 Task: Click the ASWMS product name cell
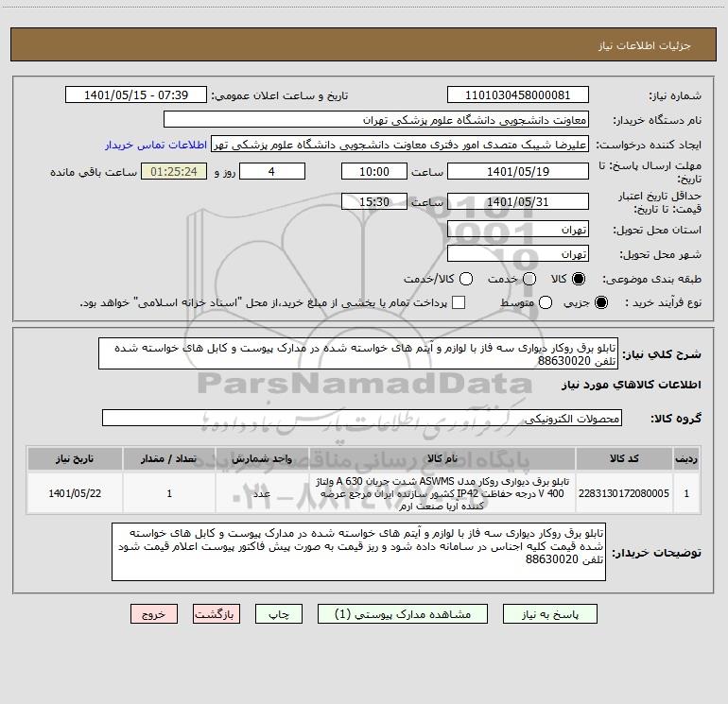point(442,493)
